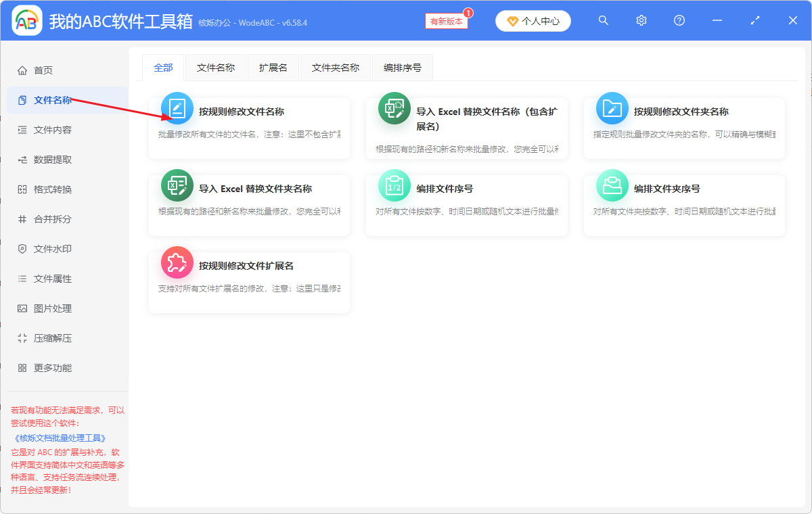The height and width of the screenshot is (514, 812).
Task: Click the help question mark icon
Action: [x=679, y=20]
